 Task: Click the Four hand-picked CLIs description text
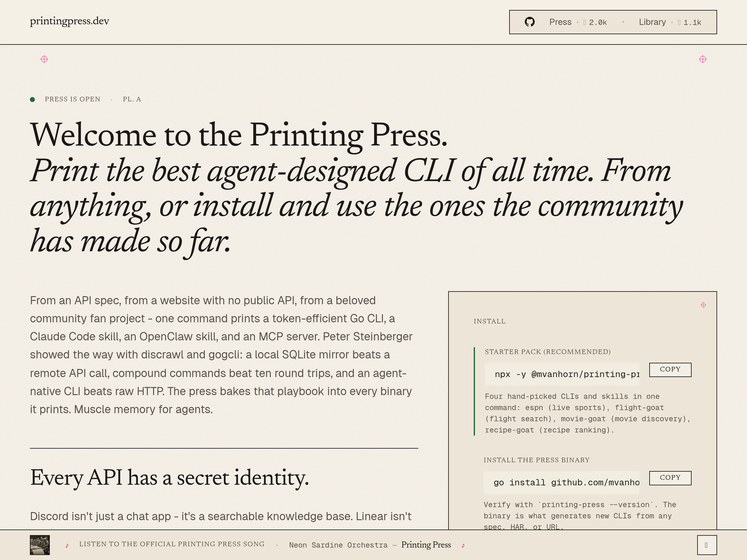pos(588,413)
